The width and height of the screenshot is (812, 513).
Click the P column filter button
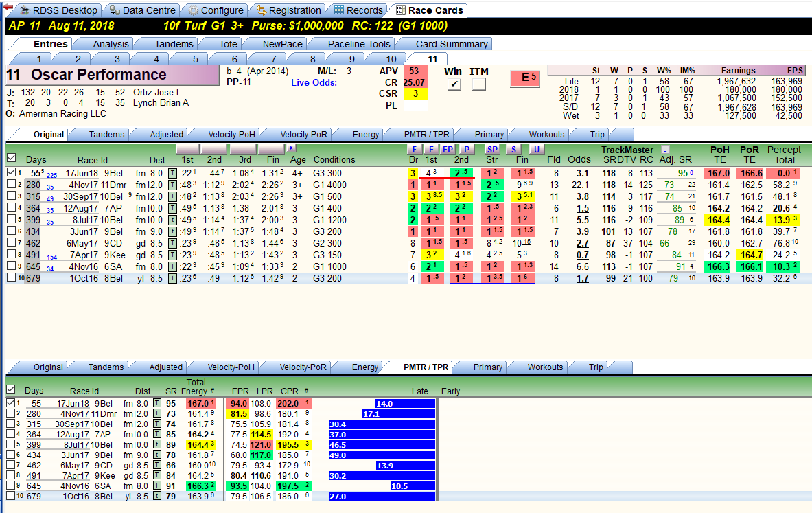pyautogui.click(x=467, y=149)
